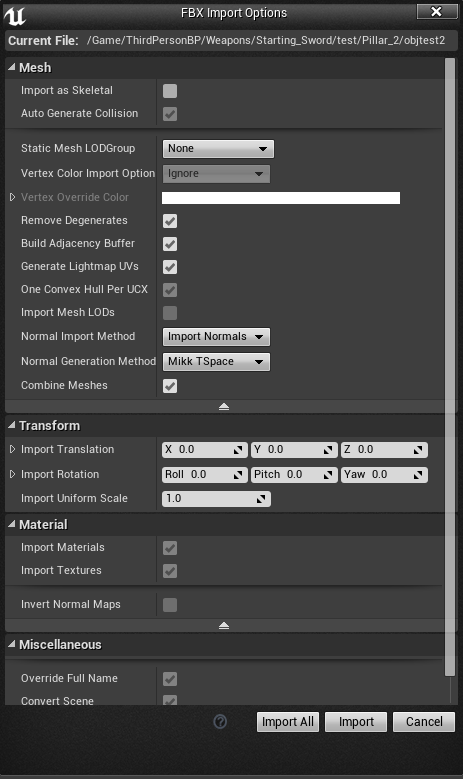Open the Normal Import Method dropdown

(x=216, y=337)
